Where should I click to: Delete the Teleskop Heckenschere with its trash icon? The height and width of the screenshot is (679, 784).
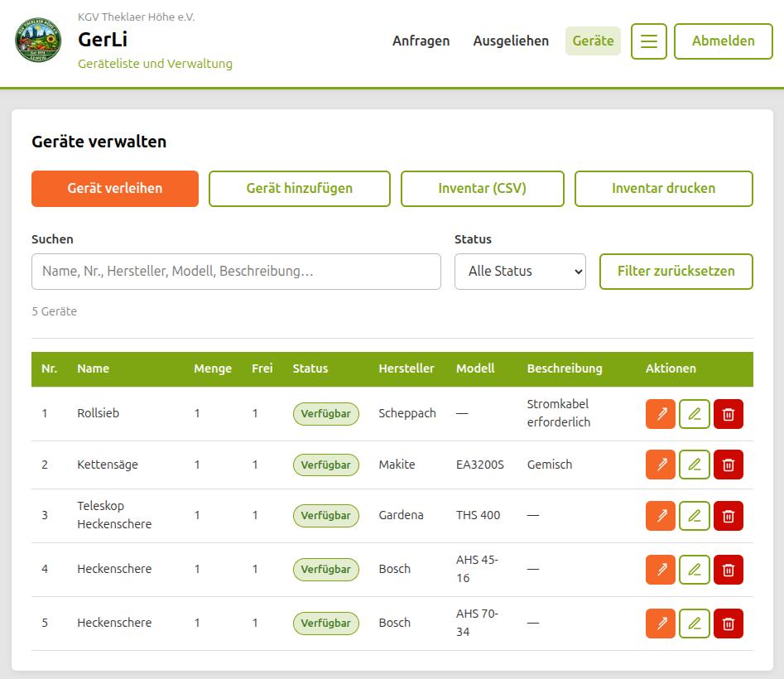click(x=729, y=516)
